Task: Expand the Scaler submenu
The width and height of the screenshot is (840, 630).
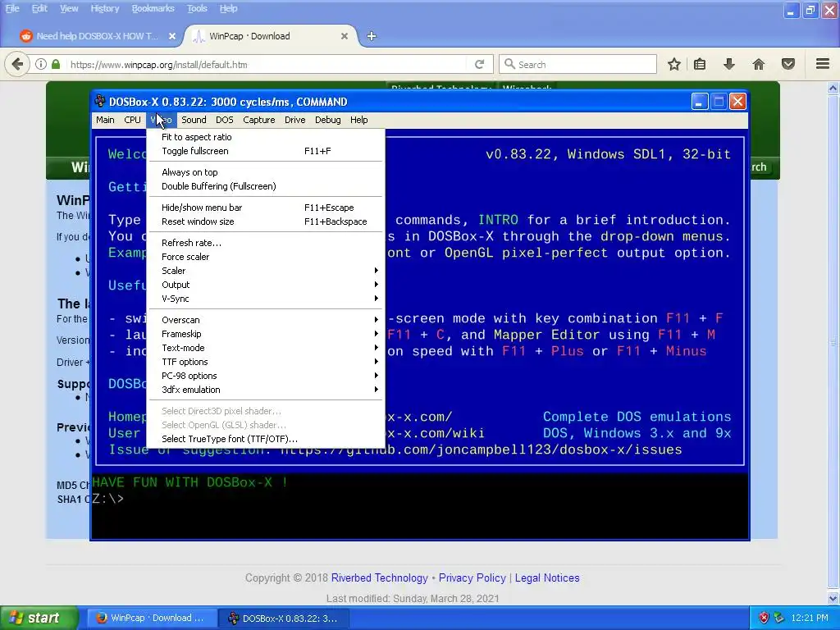Action: click(x=266, y=271)
